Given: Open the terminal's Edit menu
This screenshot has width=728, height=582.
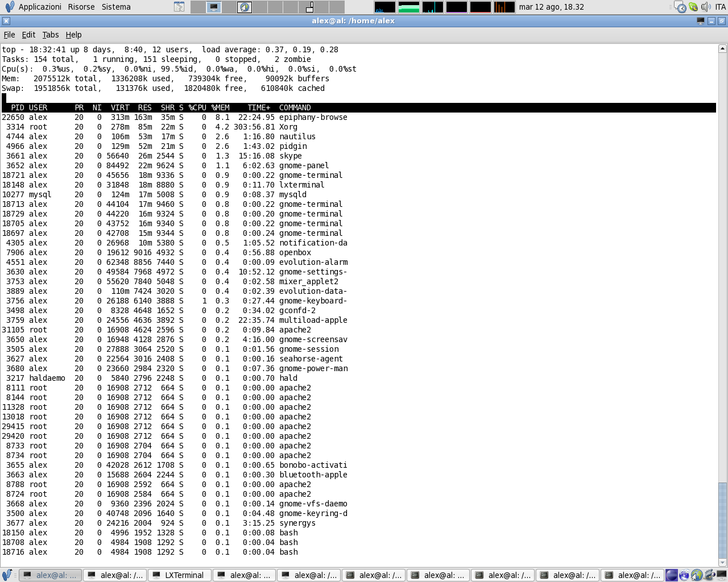Looking at the screenshot, I should pos(28,35).
